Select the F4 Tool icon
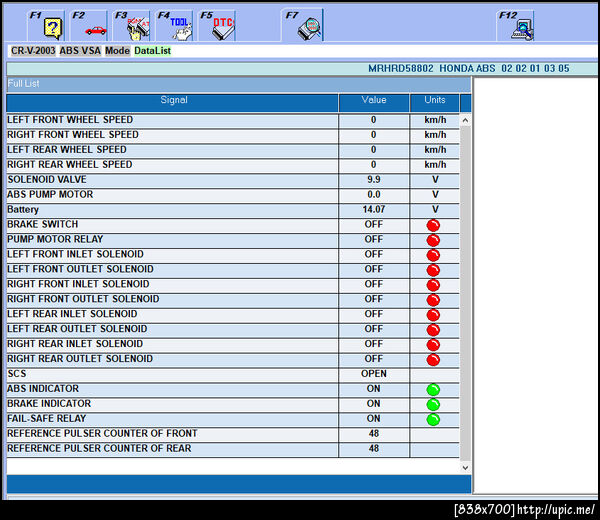 pyautogui.click(x=174, y=26)
